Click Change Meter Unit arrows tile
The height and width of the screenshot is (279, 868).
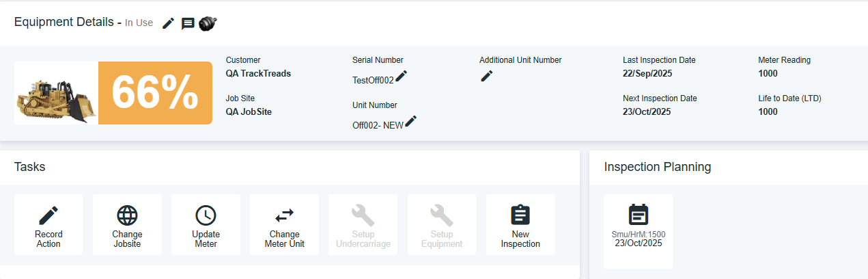click(x=284, y=224)
